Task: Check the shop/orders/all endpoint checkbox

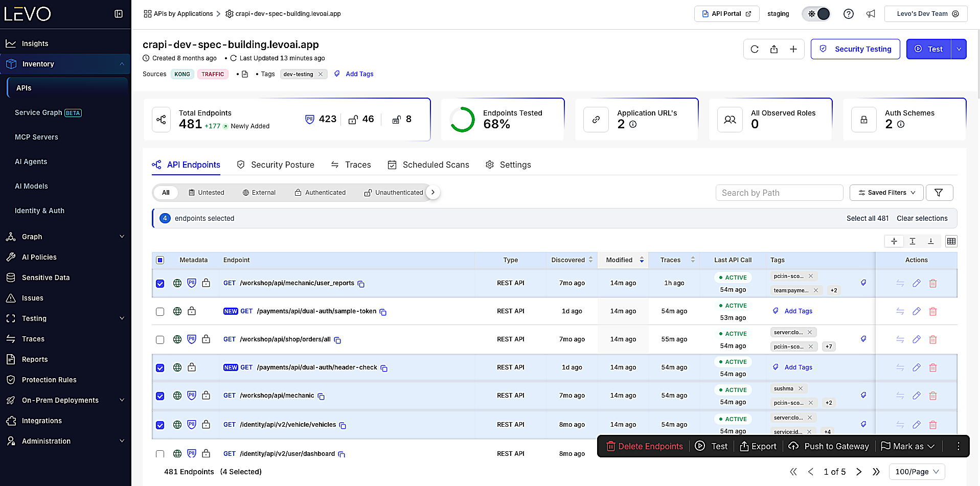Action: tap(160, 340)
